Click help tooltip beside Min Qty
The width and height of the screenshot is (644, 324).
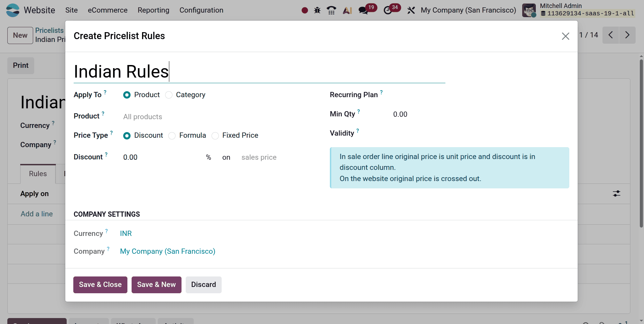pos(358,111)
